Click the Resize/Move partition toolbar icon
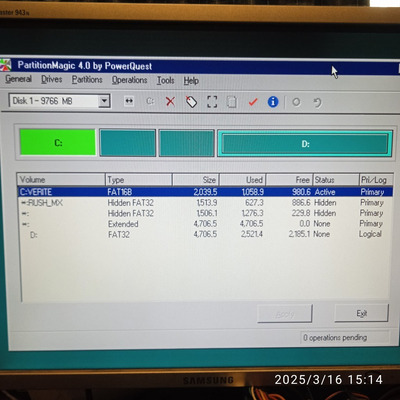The height and width of the screenshot is (400, 400). [x=129, y=101]
